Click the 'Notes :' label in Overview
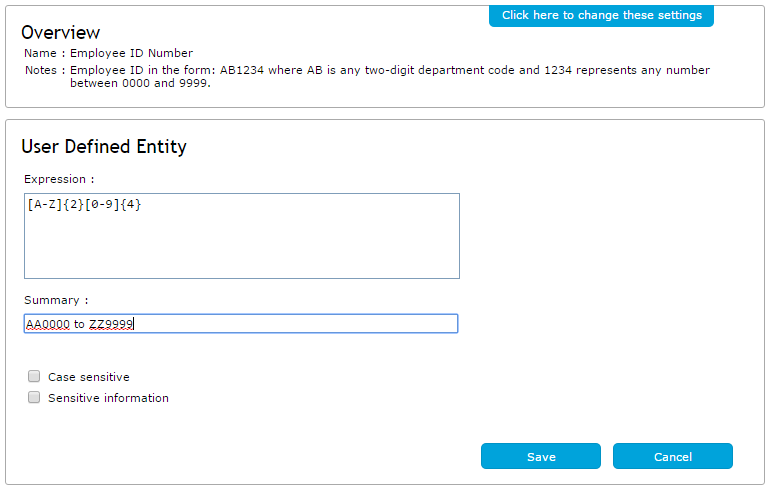The height and width of the screenshot is (495, 771). click(x=45, y=71)
